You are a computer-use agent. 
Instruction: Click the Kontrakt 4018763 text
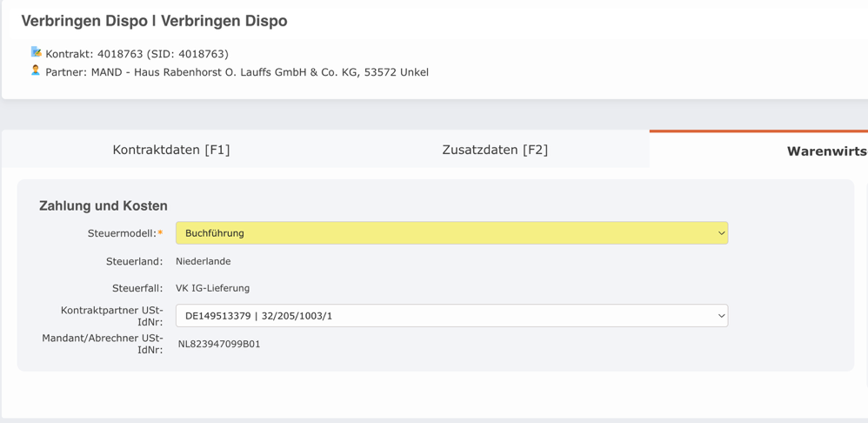(x=137, y=54)
